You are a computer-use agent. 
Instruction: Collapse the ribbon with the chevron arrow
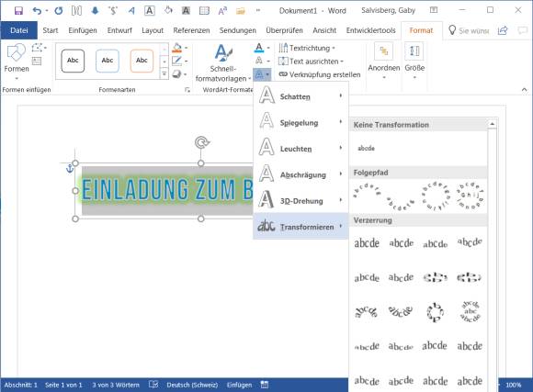tap(524, 90)
